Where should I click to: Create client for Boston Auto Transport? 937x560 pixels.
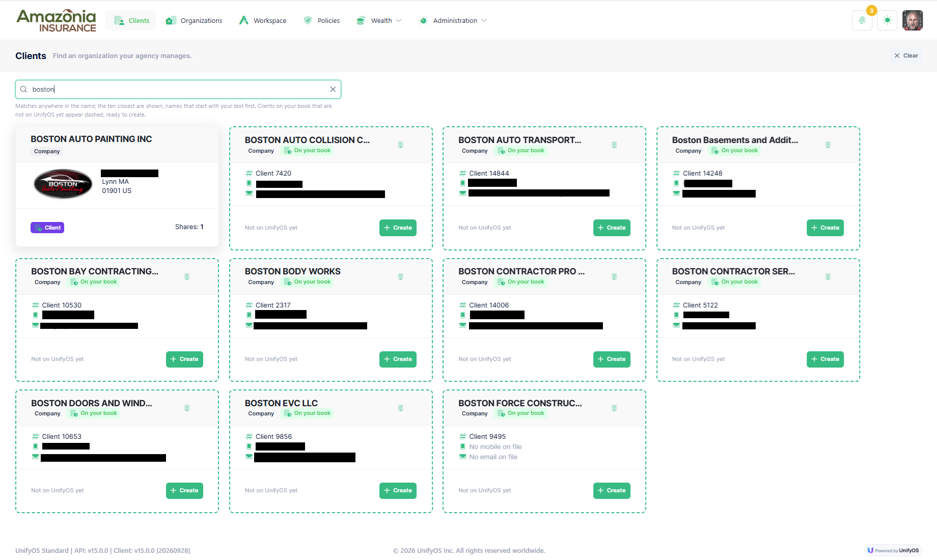click(x=612, y=228)
